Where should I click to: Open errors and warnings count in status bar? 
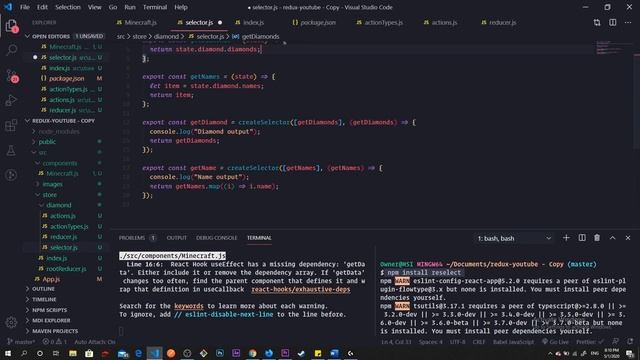54,342
